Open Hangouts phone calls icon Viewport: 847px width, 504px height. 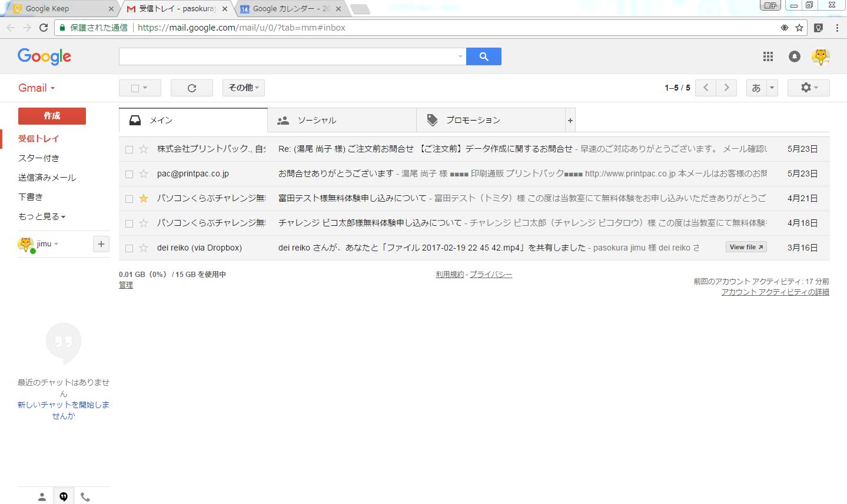(x=85, y=497)
